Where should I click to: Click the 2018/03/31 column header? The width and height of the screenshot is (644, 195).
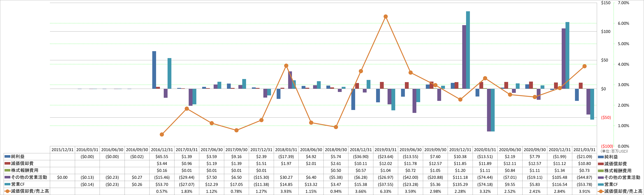click(286, 150)
